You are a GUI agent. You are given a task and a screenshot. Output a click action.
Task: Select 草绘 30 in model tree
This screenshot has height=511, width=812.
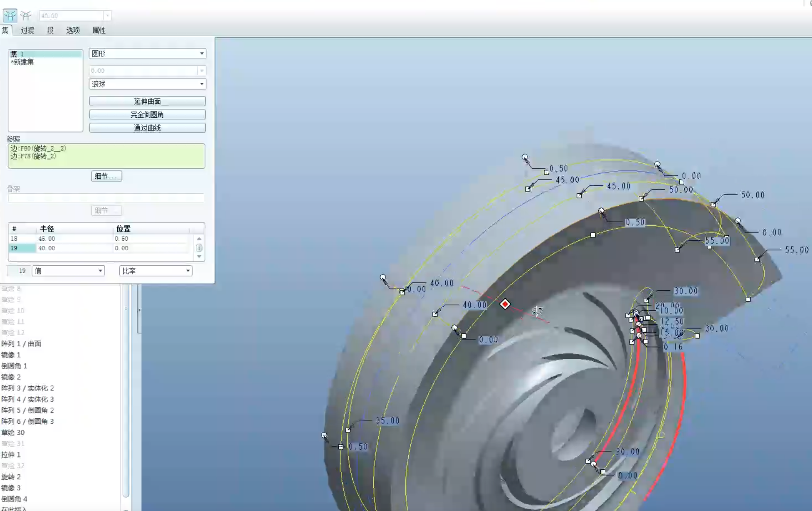pyautogui.click(x=13, y=433)
